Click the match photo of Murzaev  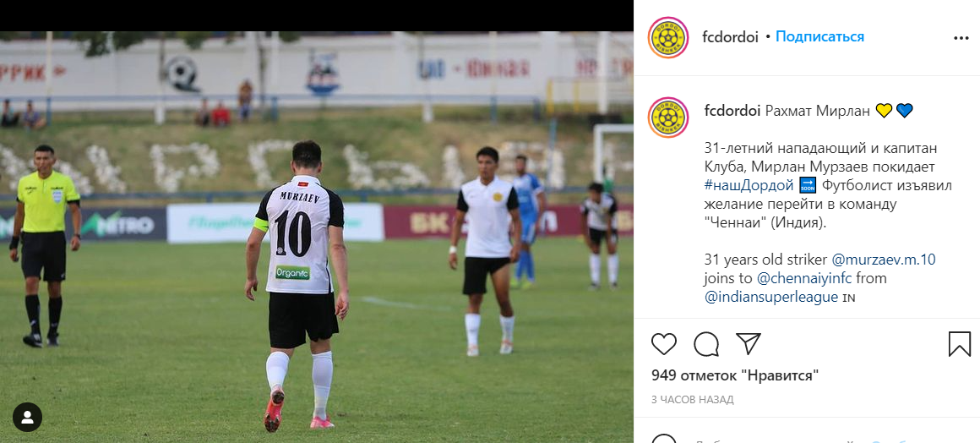(317, 238)
